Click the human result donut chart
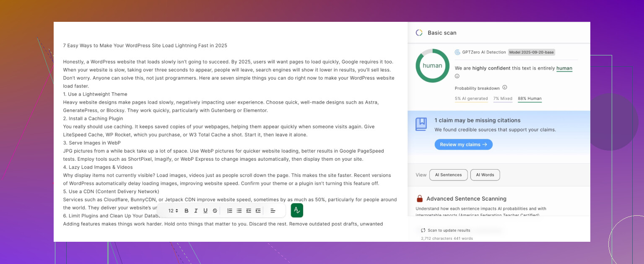644x264 pixels. (x=432, y=66)
